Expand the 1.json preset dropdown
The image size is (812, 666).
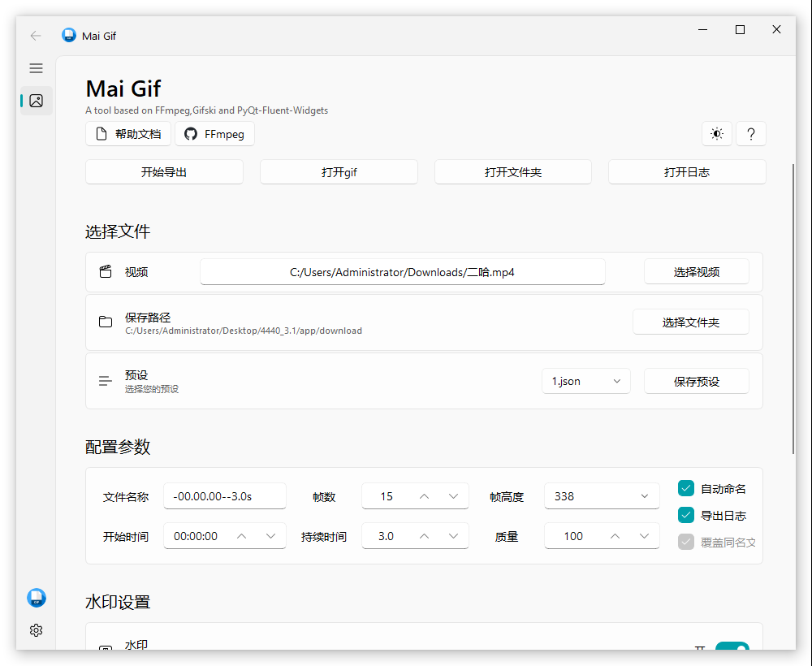coord(585,381)
